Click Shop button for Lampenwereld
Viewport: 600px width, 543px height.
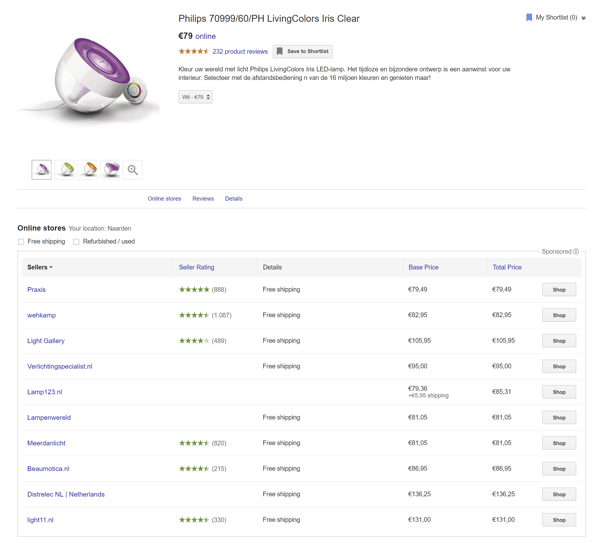tap(559, 417)
